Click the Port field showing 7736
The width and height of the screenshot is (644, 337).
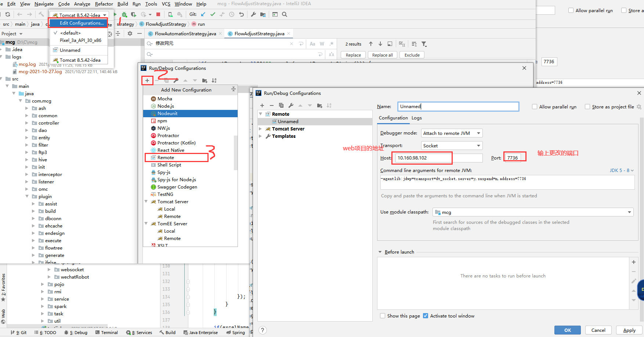[513, 158]
